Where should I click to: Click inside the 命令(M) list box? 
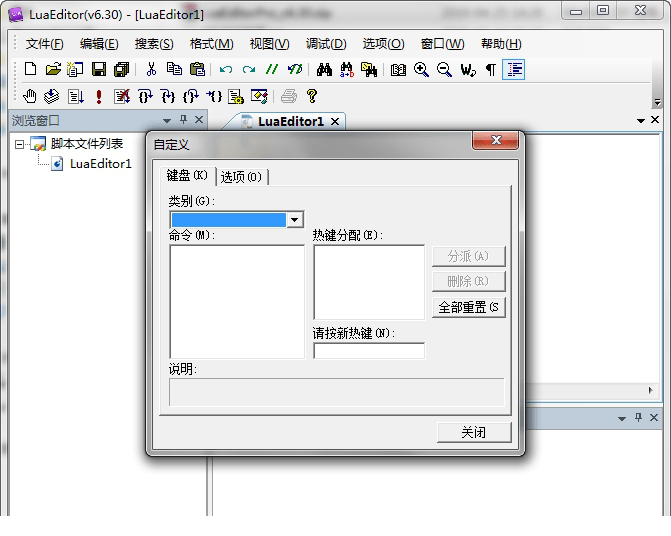(237, 302)
